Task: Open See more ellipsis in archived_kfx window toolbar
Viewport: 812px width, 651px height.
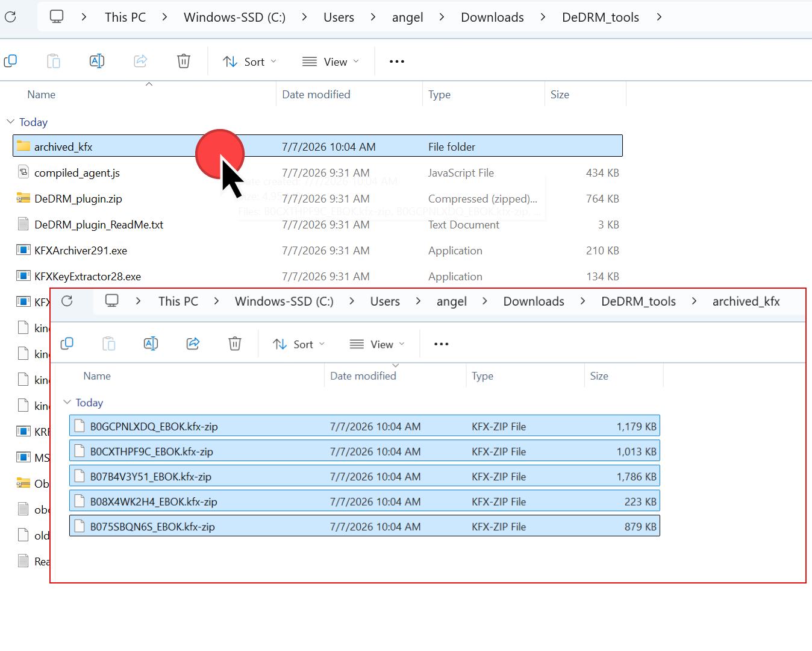Action: [442, 344]
